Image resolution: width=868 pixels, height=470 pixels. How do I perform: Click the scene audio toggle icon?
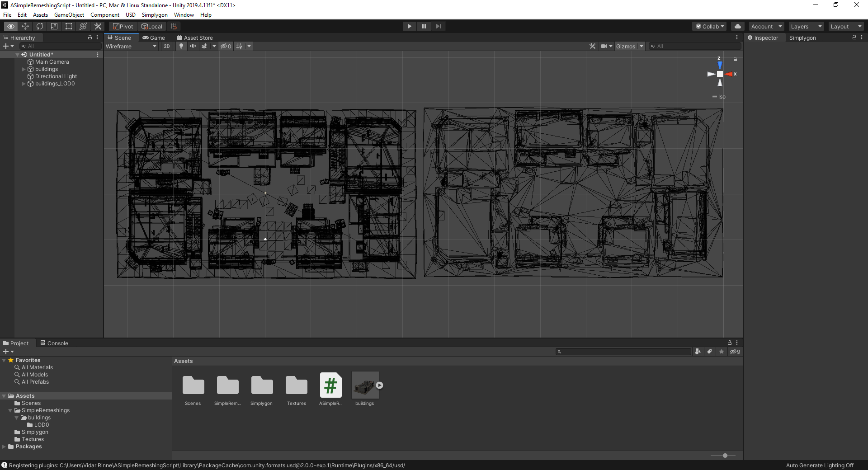coord(193,46)
